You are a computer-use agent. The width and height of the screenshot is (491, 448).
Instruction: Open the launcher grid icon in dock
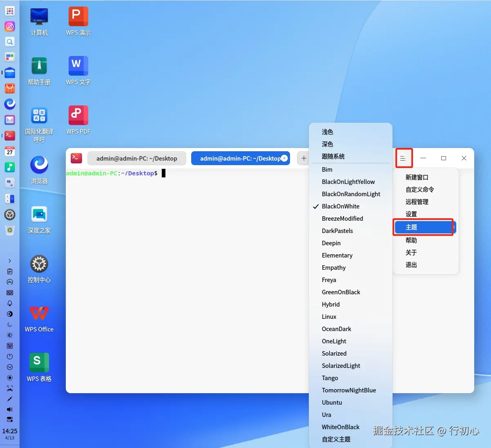pos(10,11)
